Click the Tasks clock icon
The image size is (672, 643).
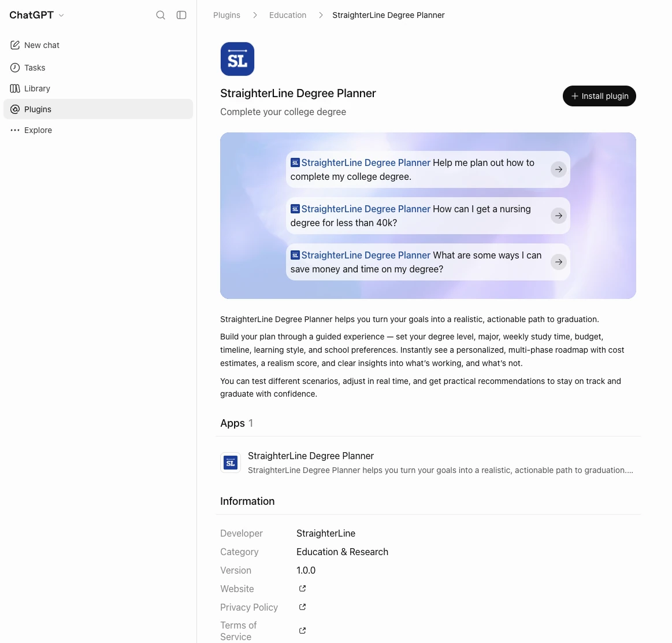click(15, 67)
